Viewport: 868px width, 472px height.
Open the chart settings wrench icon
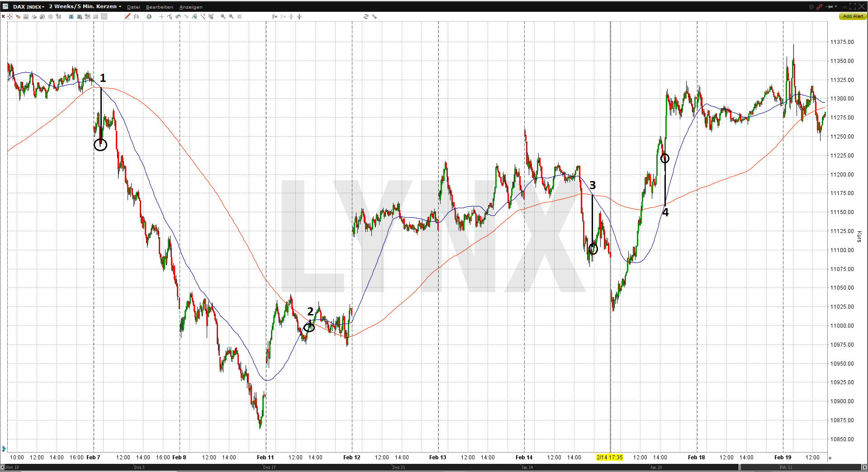click(x=374, y=16)
